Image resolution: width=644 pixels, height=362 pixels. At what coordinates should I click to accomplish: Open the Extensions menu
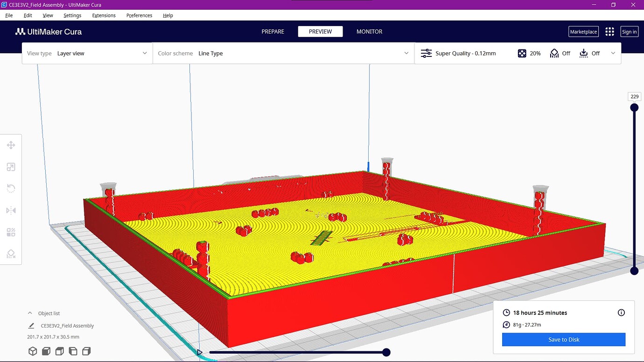point(103,15)
